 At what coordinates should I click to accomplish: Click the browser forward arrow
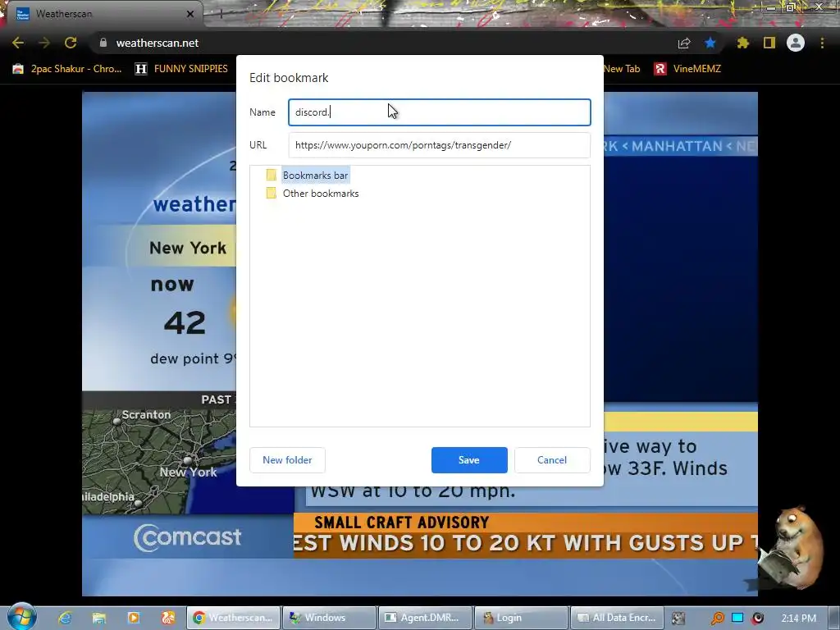44,43
